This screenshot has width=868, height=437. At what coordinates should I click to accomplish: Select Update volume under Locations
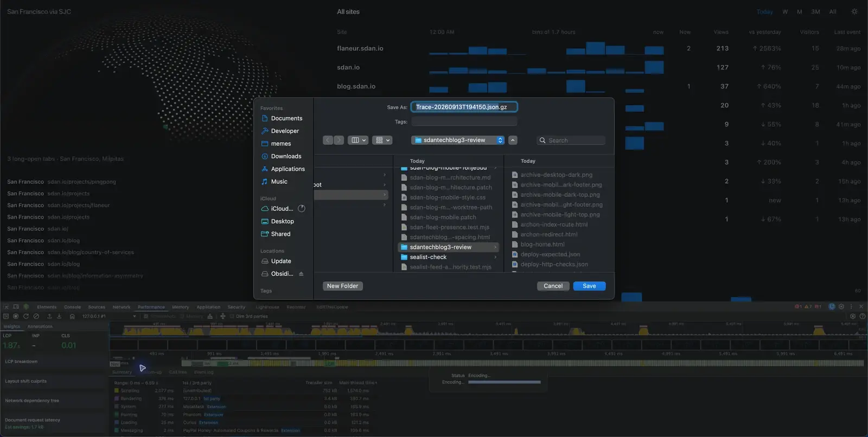click(x=276, y=261)
